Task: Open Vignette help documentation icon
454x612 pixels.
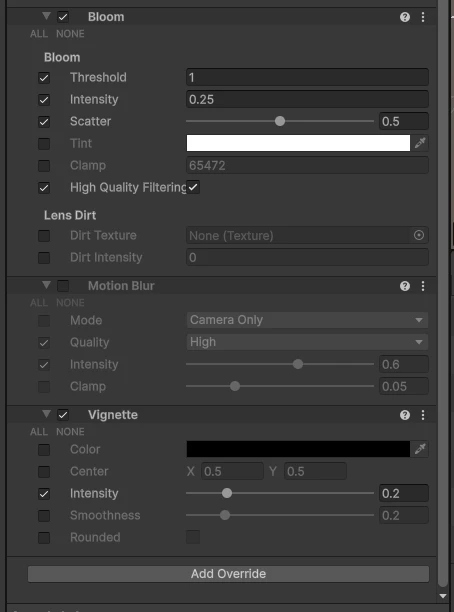Action: coord(405,415)
